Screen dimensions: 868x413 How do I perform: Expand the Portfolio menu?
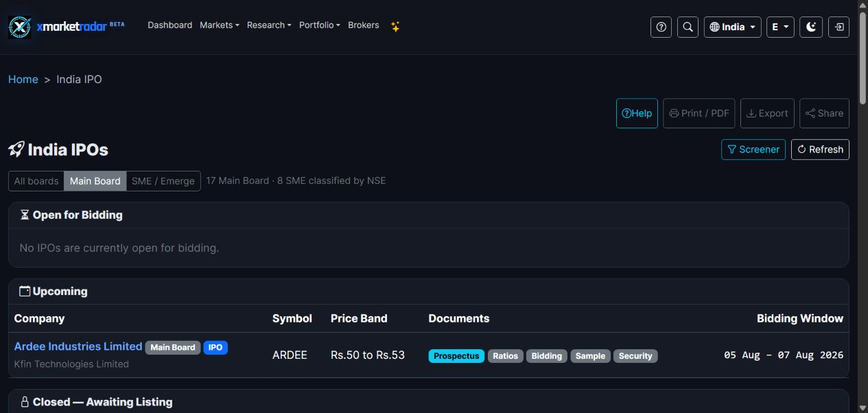pyautogui.click(x=320, y=25)
